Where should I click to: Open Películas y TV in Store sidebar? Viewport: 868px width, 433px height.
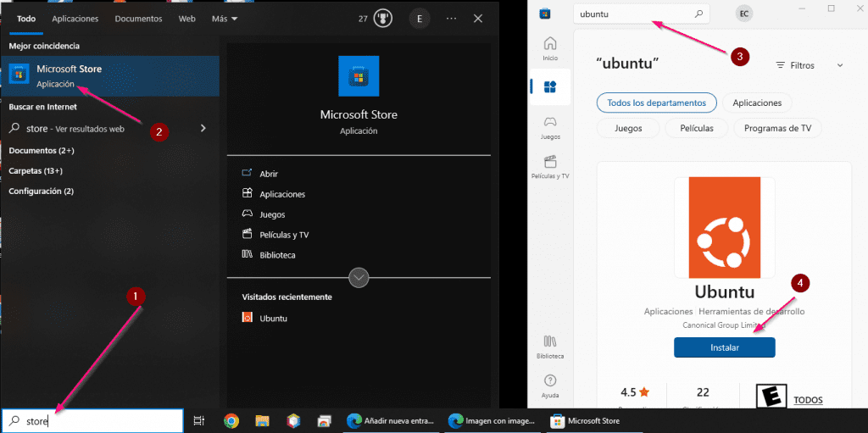tap(550, 167)
